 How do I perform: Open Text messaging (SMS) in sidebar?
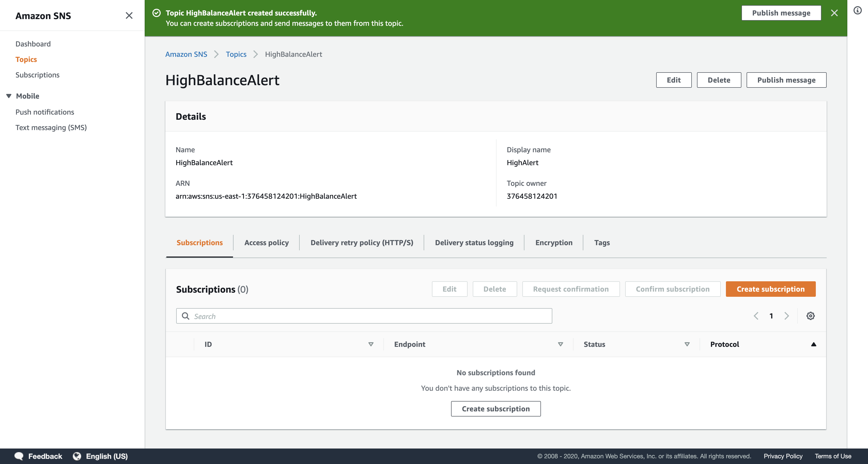pyautogui.click(x=51, y=127)
